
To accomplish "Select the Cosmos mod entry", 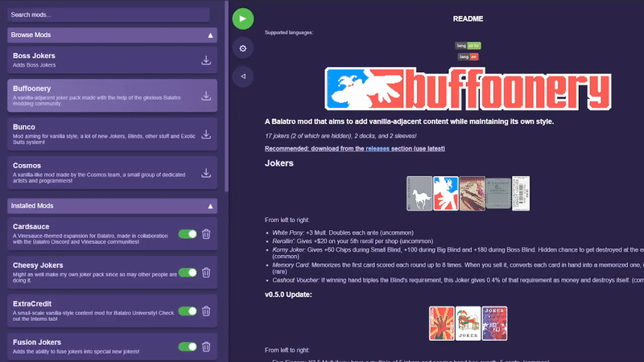I will click(x=112, y=173).
